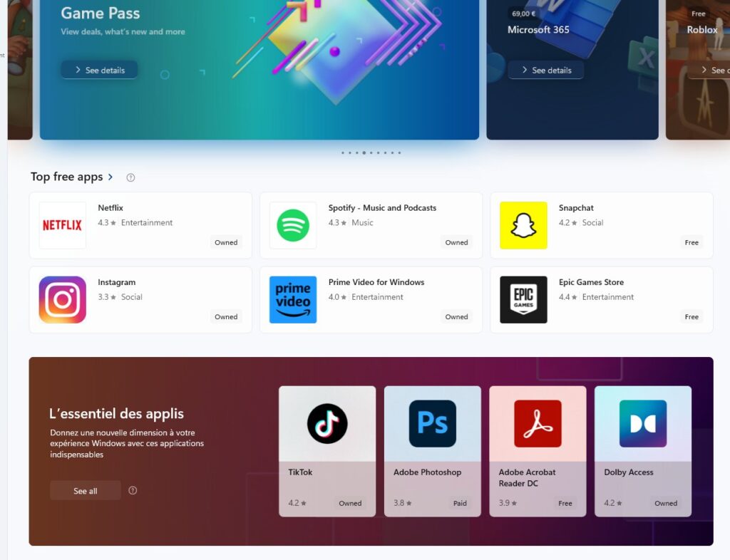The height and width of the screenshot is (560, 730).
Task: Click See details on the Game Pass banner
Action: (x=98, y=70)
